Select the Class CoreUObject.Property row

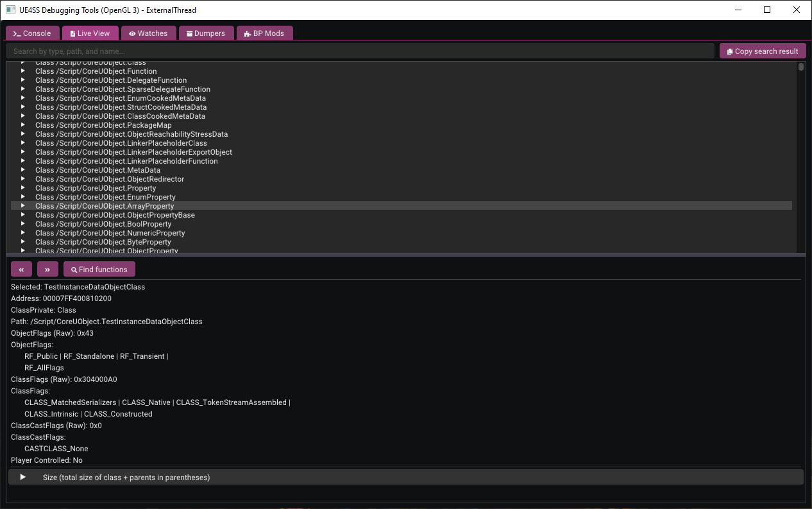pyautogui.click(x=402, y=188)
